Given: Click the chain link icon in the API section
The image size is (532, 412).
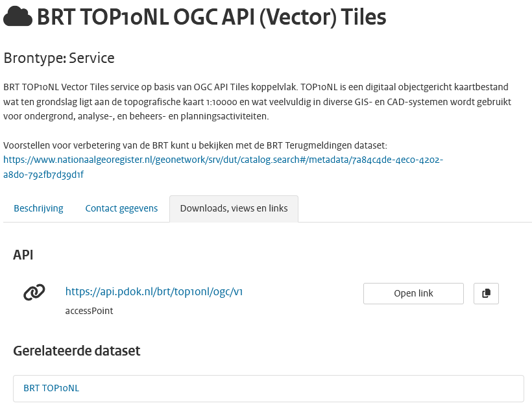Looking at the screenshot, I should 34,293.
